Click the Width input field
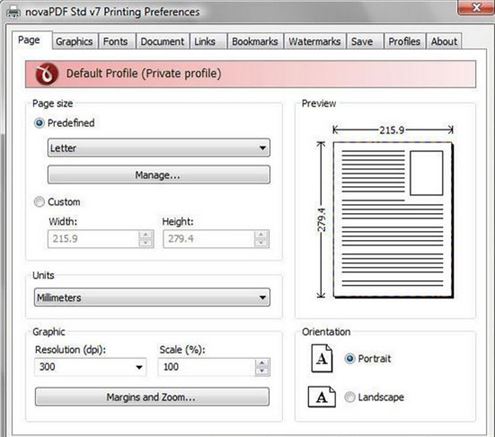495x437 pixels. click(93, 239)
